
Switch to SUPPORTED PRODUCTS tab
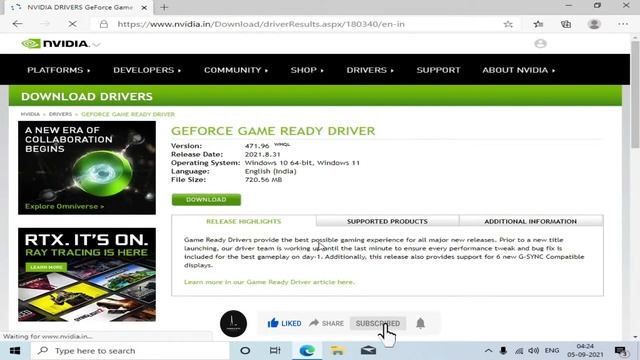click(x=387, y=221)
